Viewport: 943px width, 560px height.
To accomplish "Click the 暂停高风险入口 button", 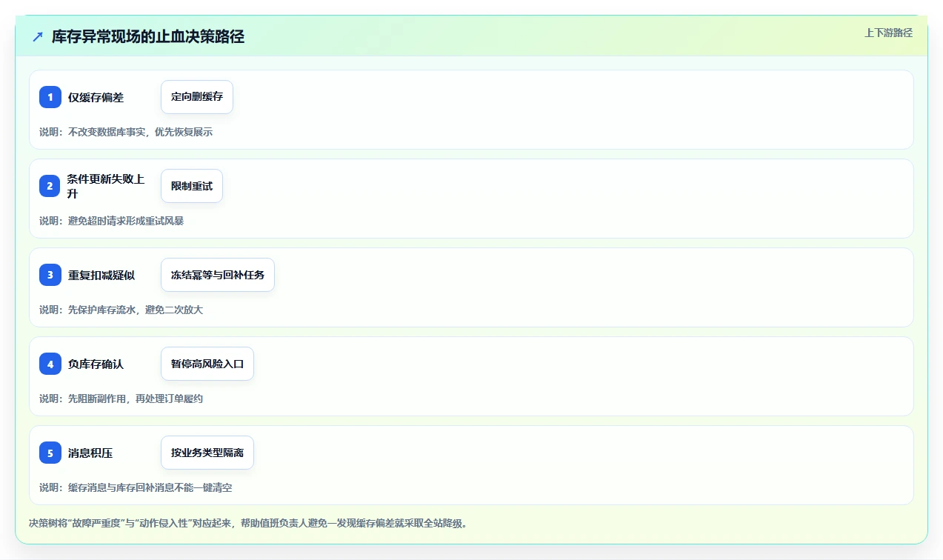I will 207,364.
